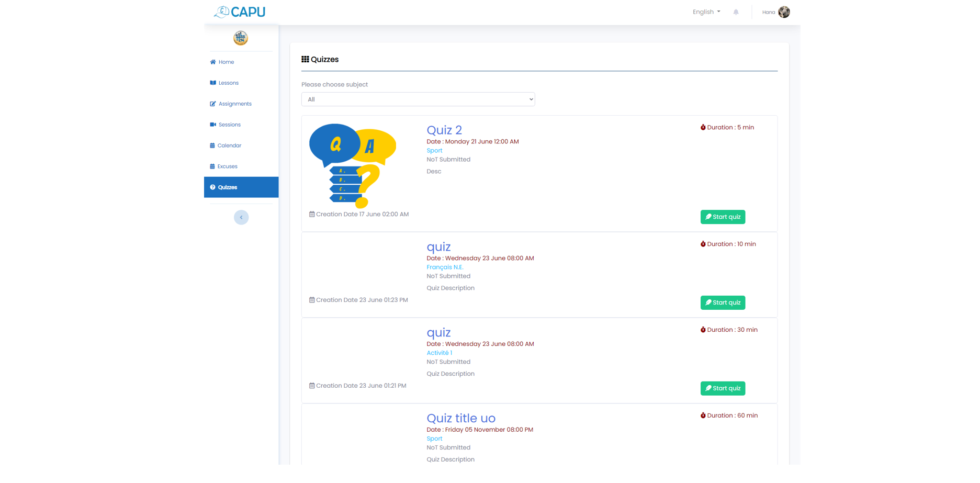Click the Activité 1 subject link
This screenshot has width=980, height=483.
pos(439,353)
